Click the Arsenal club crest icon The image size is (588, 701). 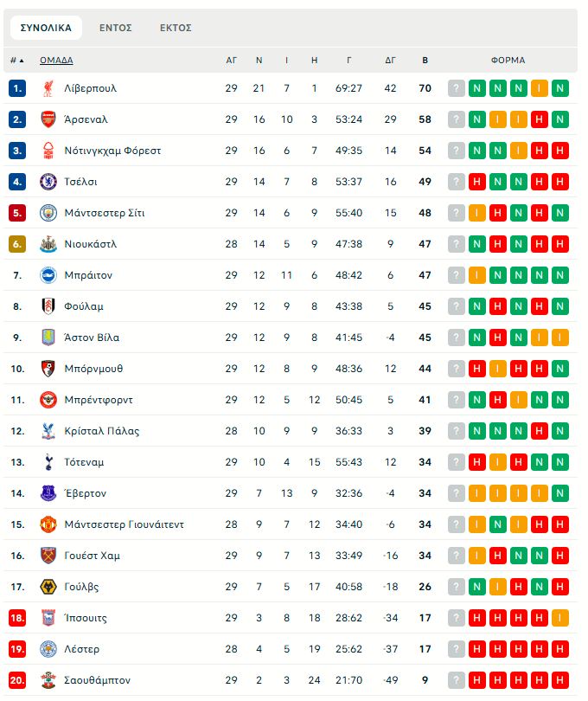[x=48, y=119]
